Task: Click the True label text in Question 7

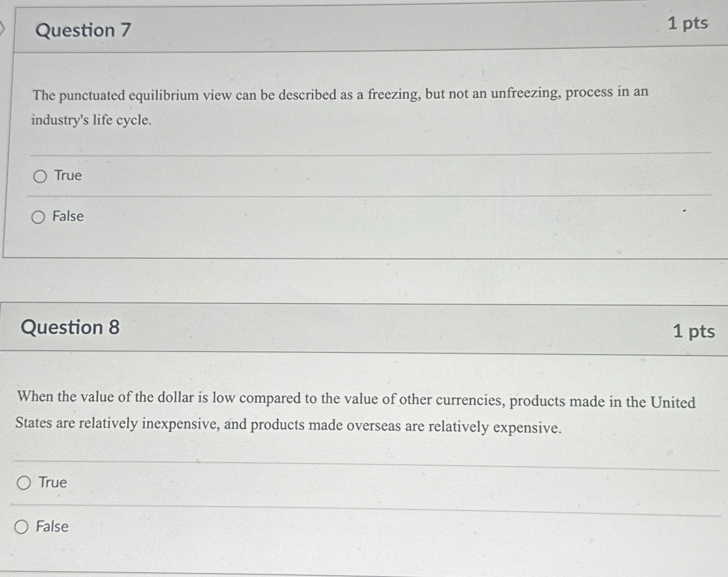Action: pos(67,176)
